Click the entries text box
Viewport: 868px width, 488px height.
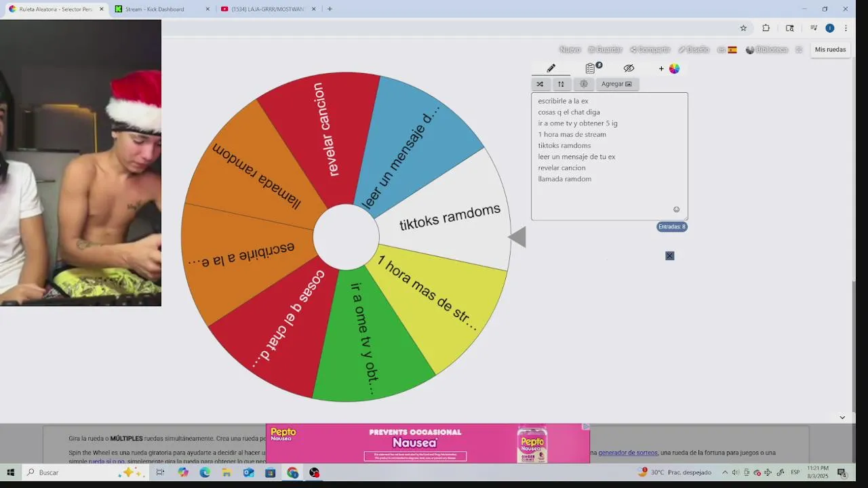(610, 156)
